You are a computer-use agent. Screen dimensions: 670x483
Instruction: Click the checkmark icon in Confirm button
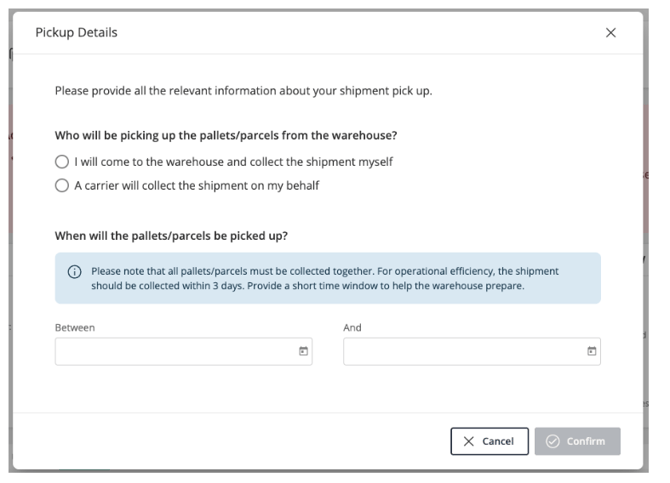click(x=552, y=441)
